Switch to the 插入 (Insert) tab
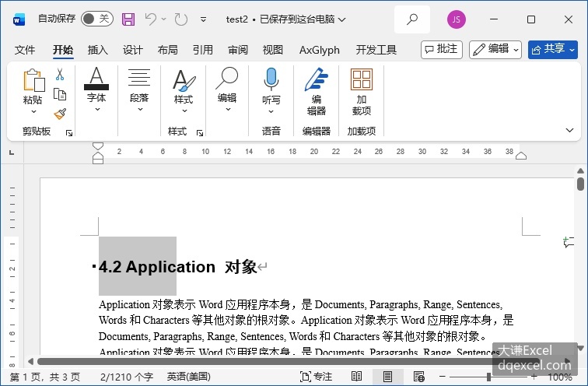This screenshot has height=386, width=588. coord(97,50)
